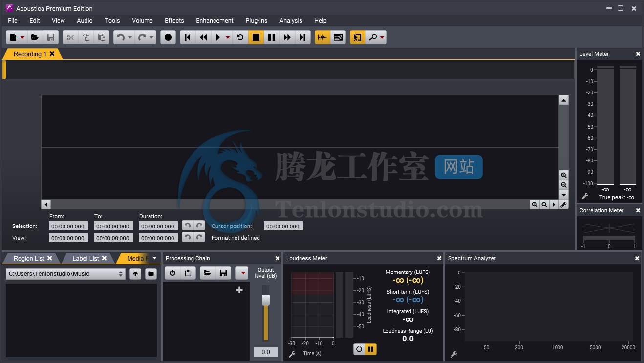644x363 pixels.
Task: Jump to start with the skip-to-beginning button
Action: click(x=188, y=37)
